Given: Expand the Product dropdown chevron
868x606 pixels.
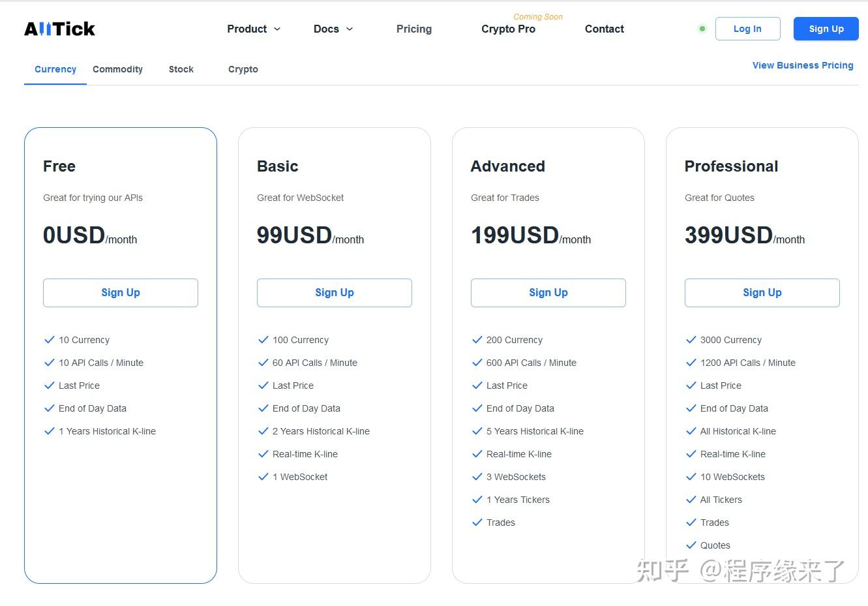Looking at the screenshot, I should click(277, 29).
